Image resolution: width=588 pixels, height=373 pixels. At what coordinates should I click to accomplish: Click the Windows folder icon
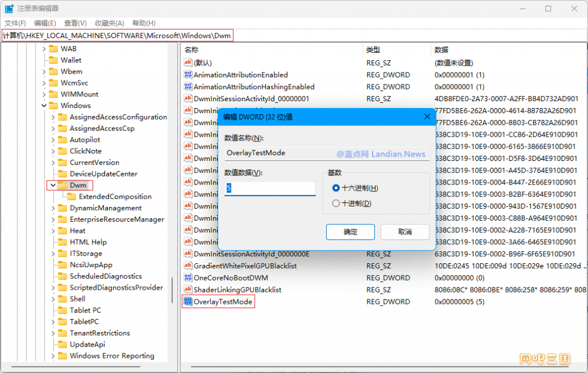[x=53, y=105]
